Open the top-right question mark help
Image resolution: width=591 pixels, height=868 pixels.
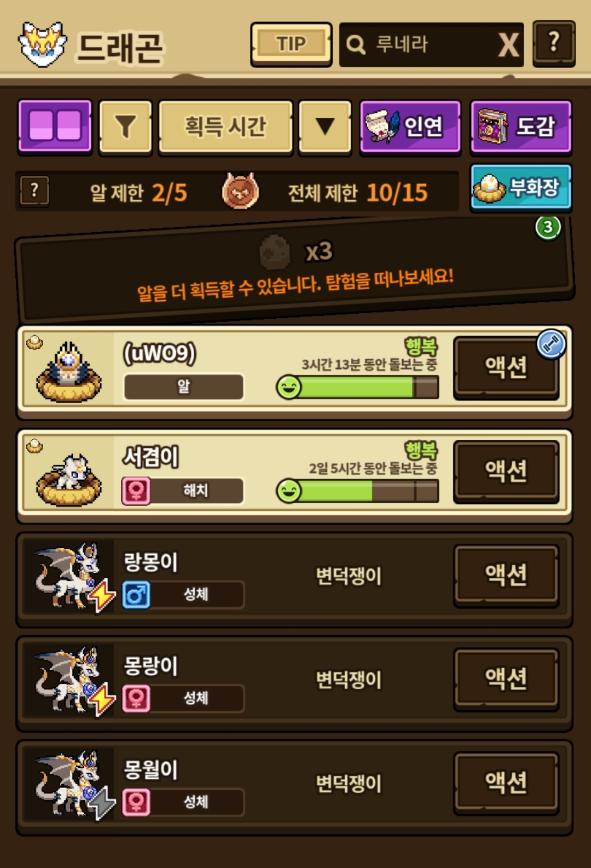coord(554,44)
